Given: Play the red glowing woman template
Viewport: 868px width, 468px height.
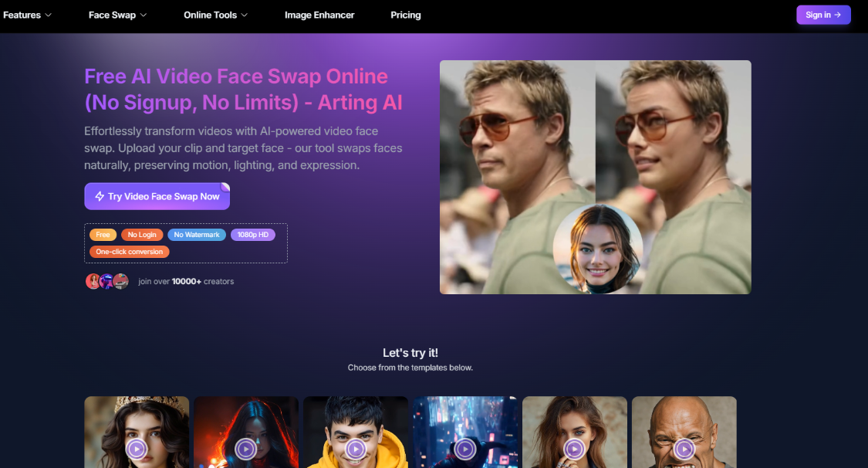Looking at the screenshot, I should (x=246, y=449).
